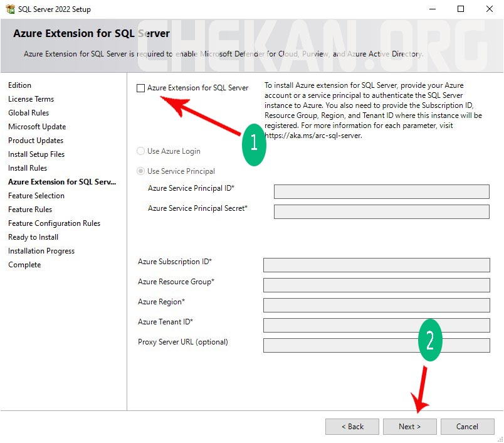Select Feature Selection step in sidebar
The image size is (504, 443).
click(36, 196)
